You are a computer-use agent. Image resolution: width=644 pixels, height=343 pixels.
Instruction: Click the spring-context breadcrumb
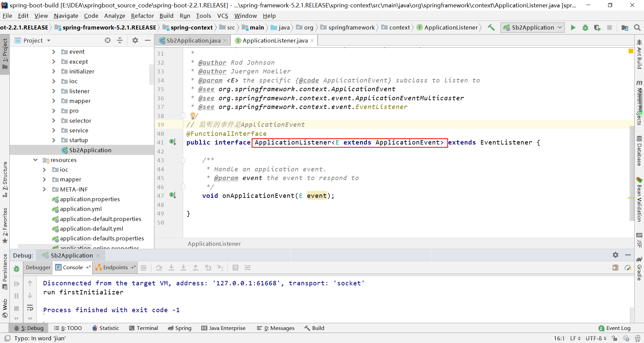point(187,27)
